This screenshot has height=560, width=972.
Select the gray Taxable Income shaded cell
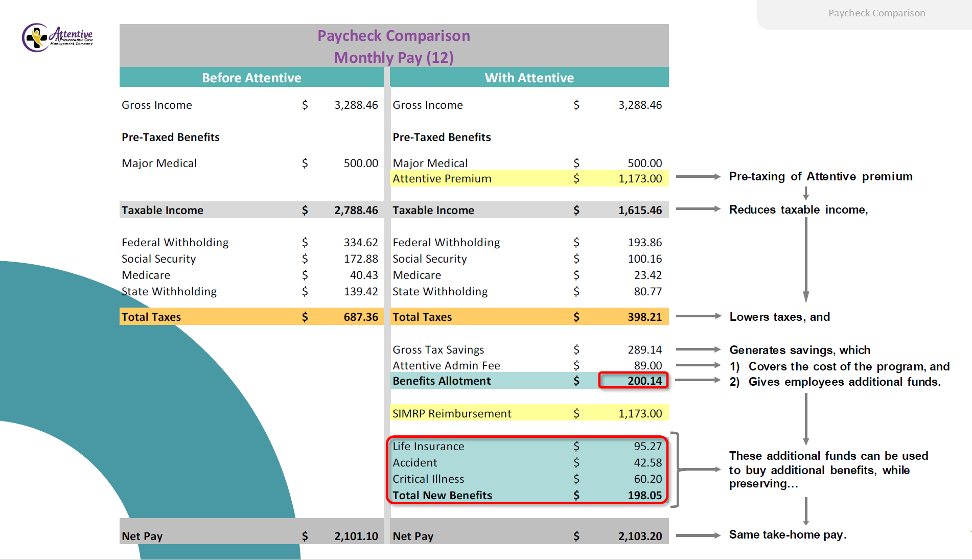tap(250, 209)
